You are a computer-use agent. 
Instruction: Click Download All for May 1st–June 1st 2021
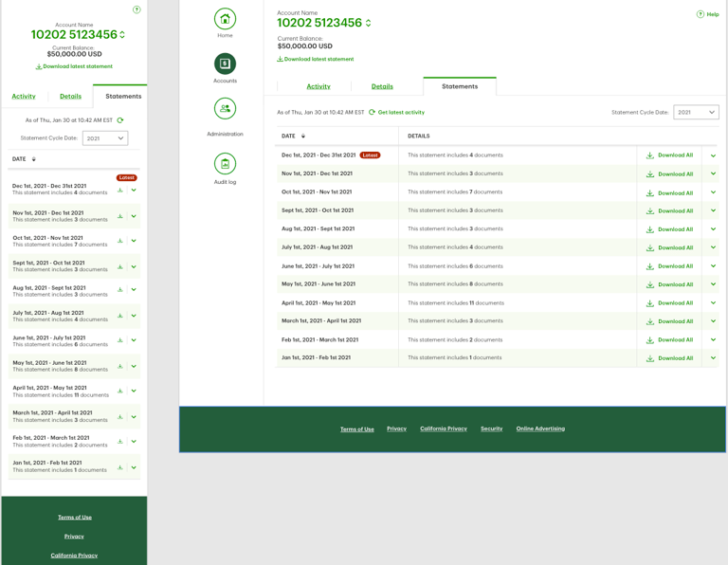pos(669,284)
